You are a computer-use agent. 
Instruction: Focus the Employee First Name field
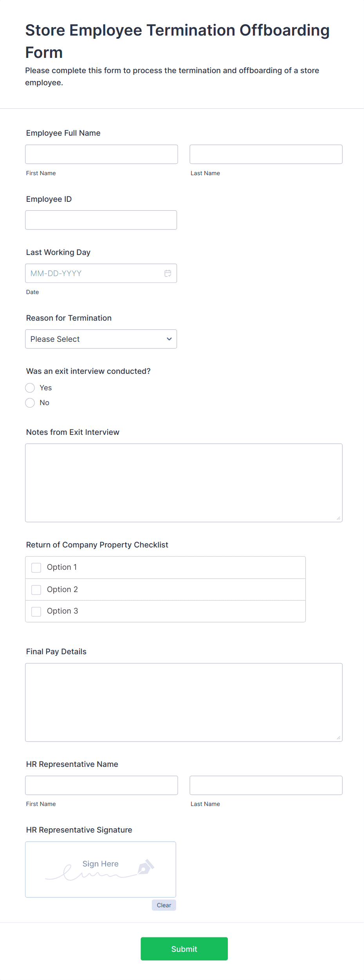click(x=101, y=154)
